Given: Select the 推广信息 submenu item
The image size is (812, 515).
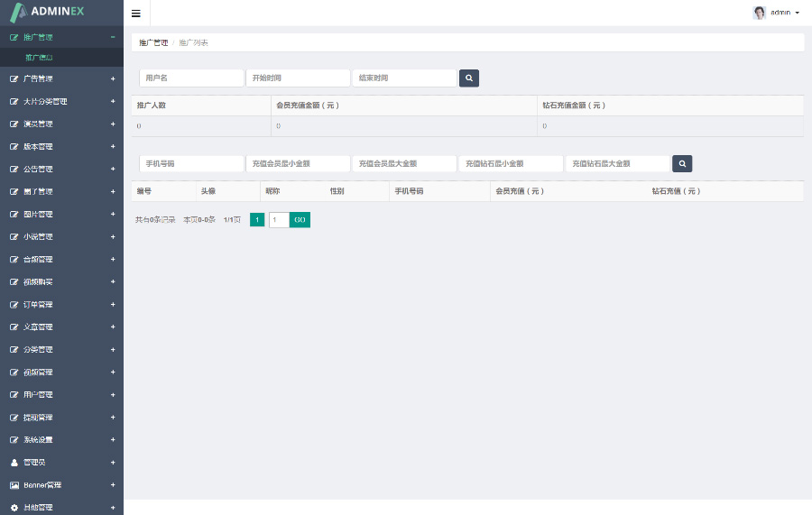Looking at the screenshot, I should pyautogui.click(x=39, y=58).
